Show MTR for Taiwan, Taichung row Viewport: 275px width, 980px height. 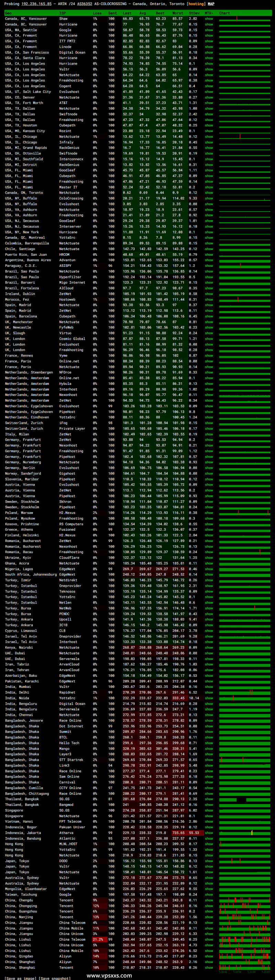coord(209,894)
